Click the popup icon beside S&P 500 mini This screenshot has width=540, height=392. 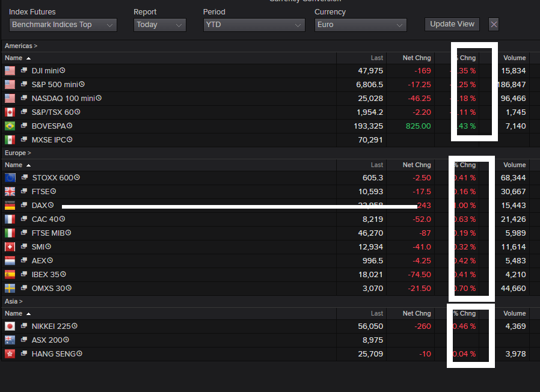click(24, 84)
